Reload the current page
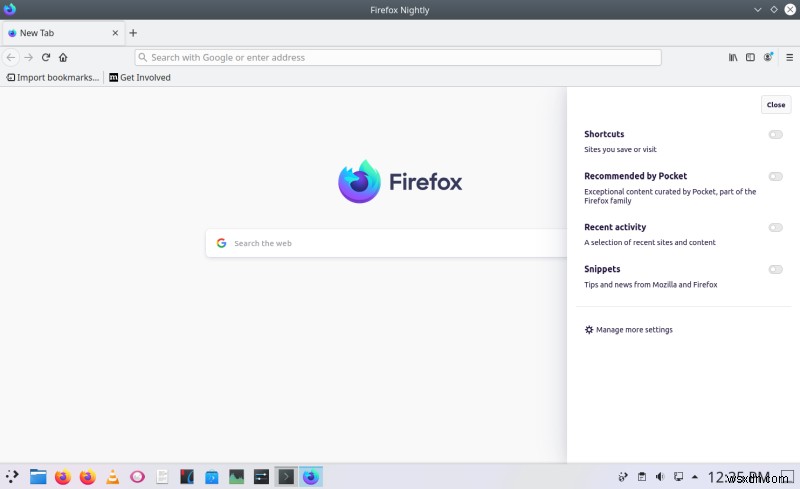Screen dimensions: 800x489 click(46, 58)
